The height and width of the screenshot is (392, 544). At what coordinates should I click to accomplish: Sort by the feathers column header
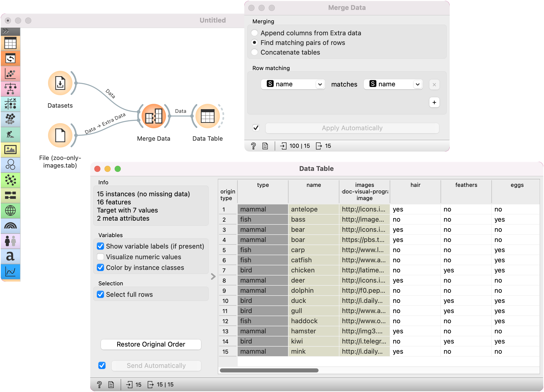[x=466, y=191]
